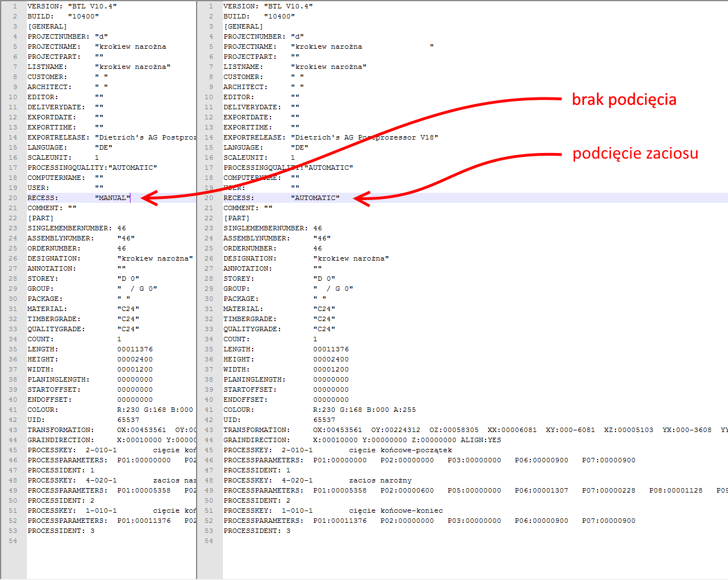The height and width of the screenshot is (580, 728).
Task: Click "zacios narożny" process key in right pane
Action: click(380, 480)
